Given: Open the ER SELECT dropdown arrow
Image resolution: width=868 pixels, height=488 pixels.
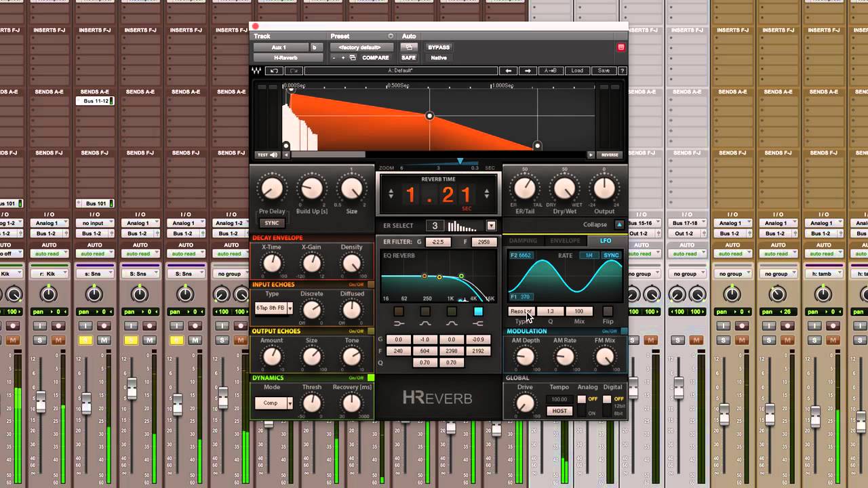Looking at the screenshot, I should (x=492, y=226).
